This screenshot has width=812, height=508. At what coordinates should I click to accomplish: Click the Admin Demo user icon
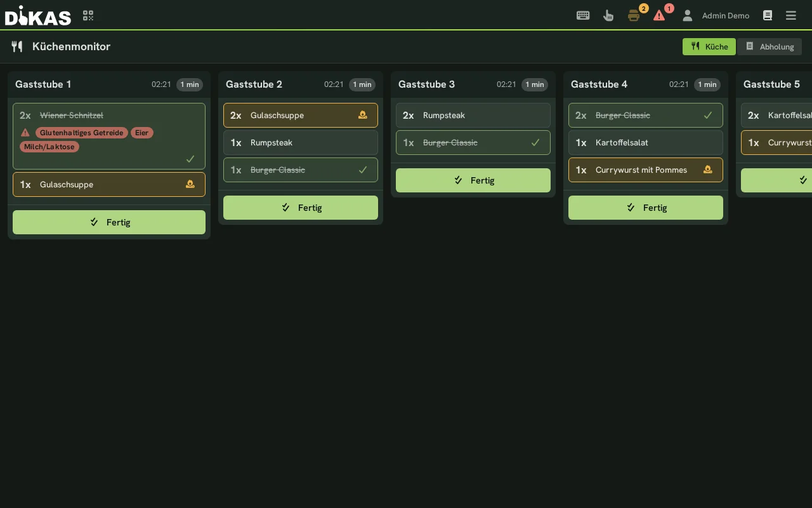point(687,15)
